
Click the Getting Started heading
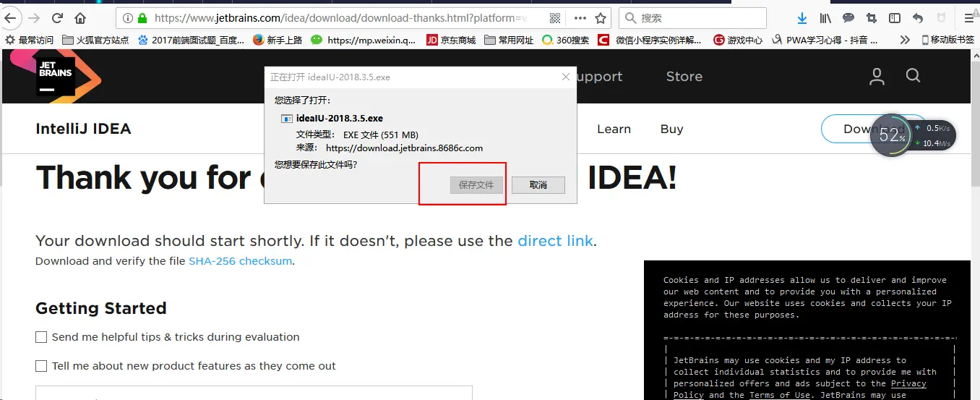coord(101,308)
